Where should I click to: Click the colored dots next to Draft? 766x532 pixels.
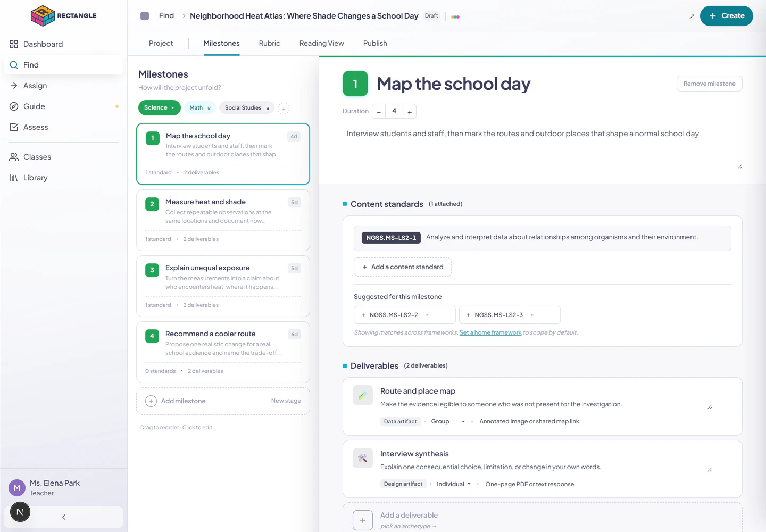click(x=455, y=17)
